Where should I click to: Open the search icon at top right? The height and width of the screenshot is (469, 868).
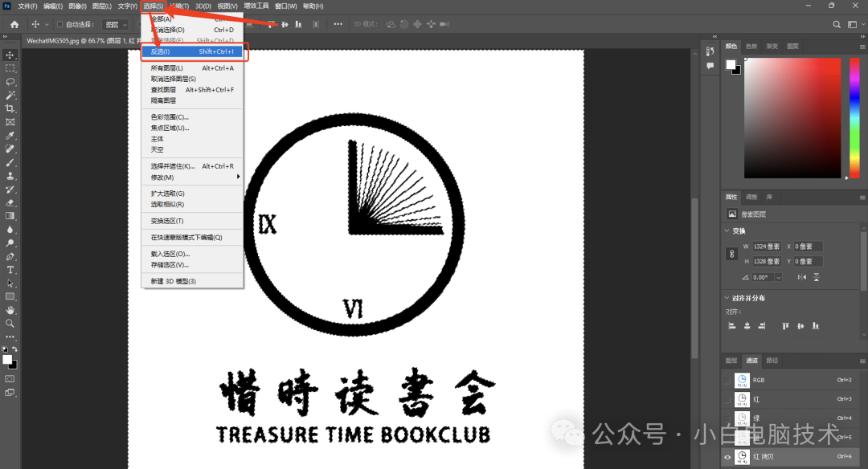pos(837,24)
